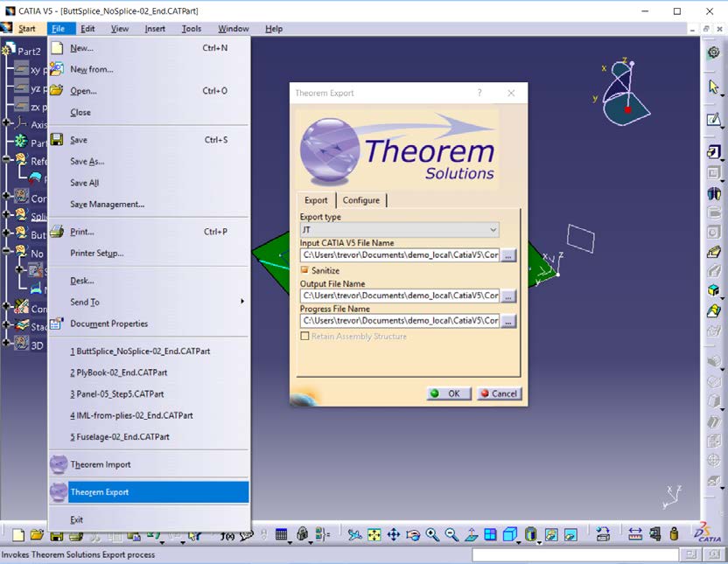This screenshot has height=564, width=728.
Task: Browse for Input CATIA V5 File Name
Action: coord(508,255)
